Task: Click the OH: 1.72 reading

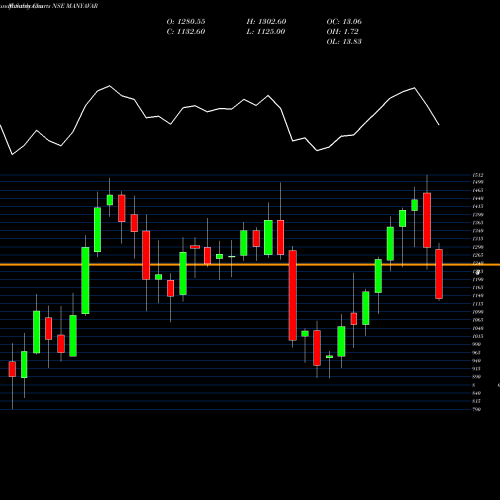Action: pyautogui.click(x=342, y=32)
